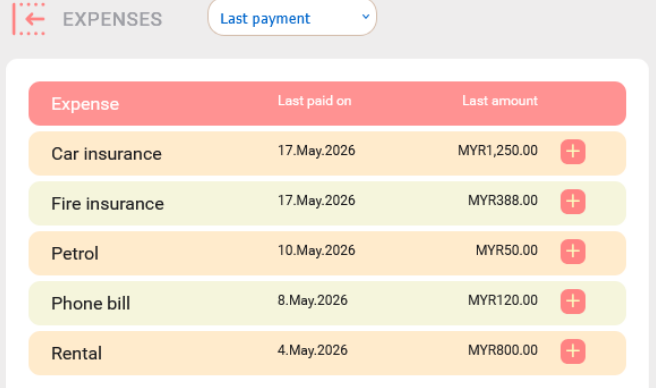
Task: Select the Rental expense name
Action: point(77,353)
